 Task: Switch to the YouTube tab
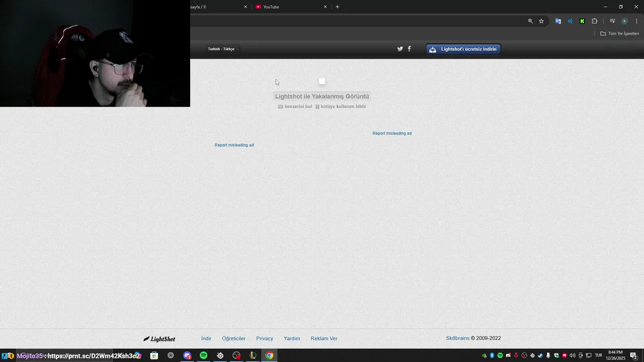[x=292, y=7]
